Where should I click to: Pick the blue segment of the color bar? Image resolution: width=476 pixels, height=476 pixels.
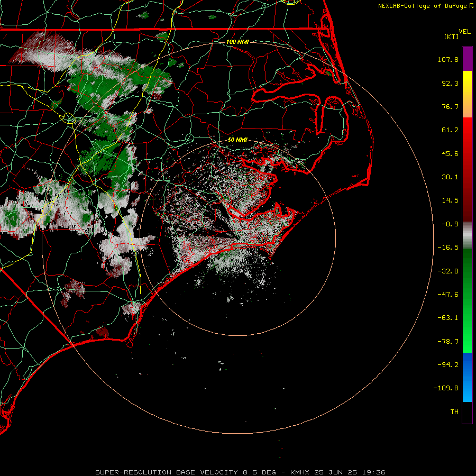467,377
